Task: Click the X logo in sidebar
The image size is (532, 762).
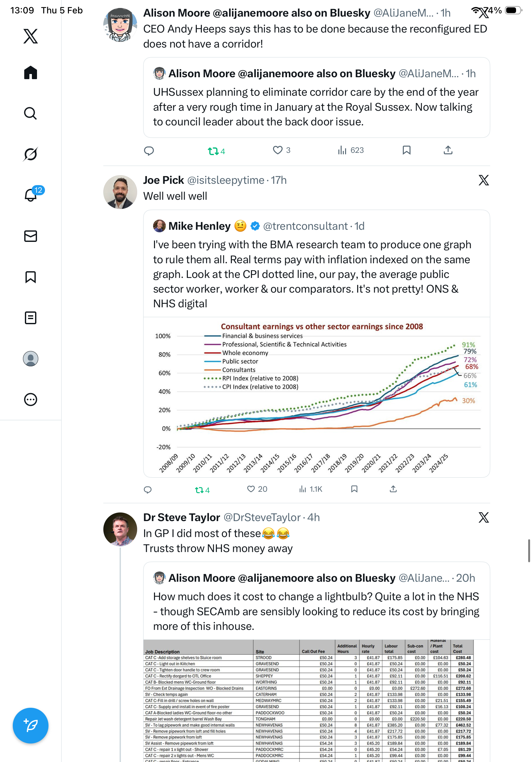Action: (x=31, y=36)
